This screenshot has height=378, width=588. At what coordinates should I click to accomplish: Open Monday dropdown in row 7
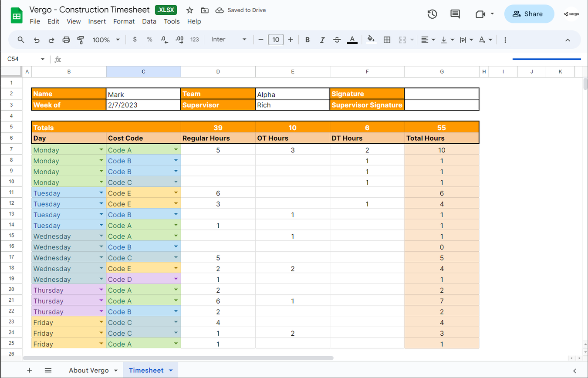pos(101,149)
